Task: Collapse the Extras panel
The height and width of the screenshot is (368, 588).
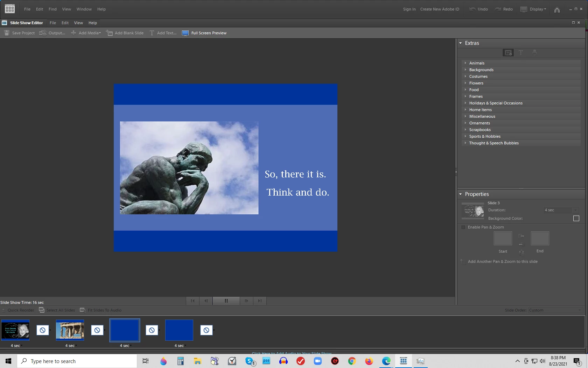Action: [461, 43]
